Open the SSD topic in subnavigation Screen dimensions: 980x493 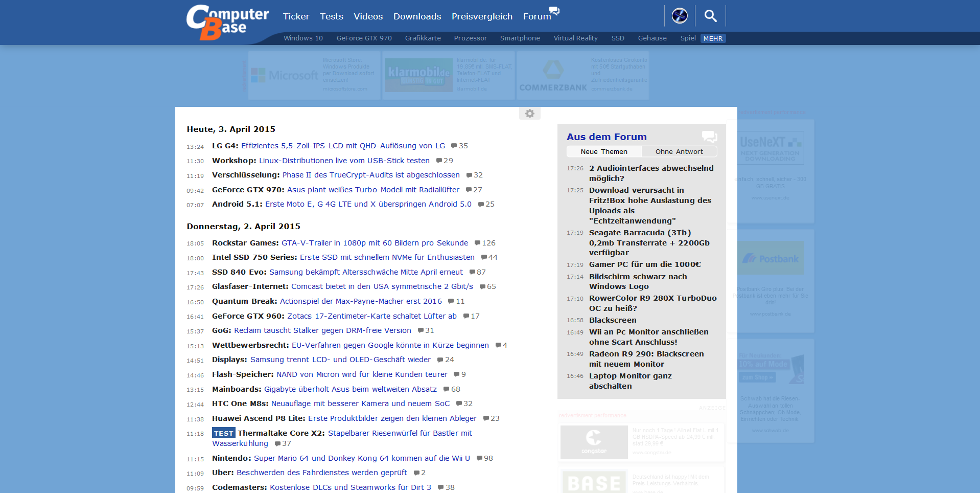pos(618,38)
